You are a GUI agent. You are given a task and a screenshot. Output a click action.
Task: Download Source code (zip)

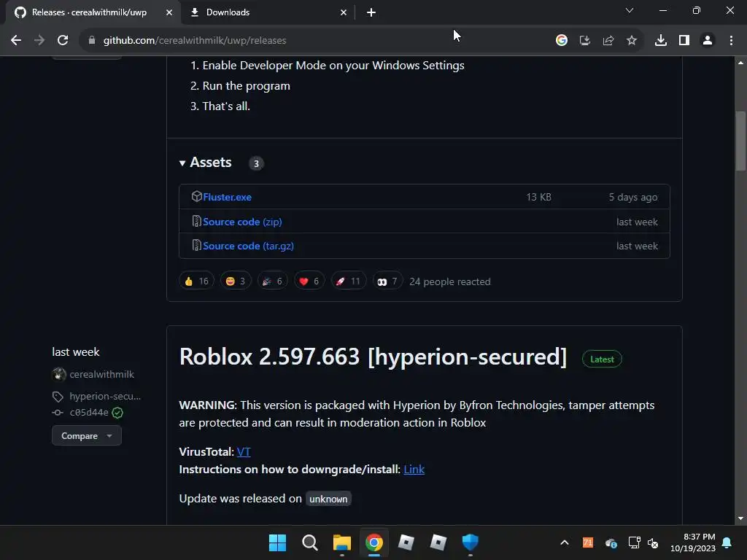tap(242, 222)
